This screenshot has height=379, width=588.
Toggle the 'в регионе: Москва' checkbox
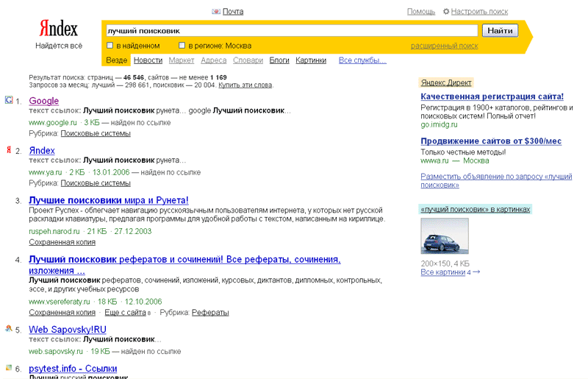182,46
